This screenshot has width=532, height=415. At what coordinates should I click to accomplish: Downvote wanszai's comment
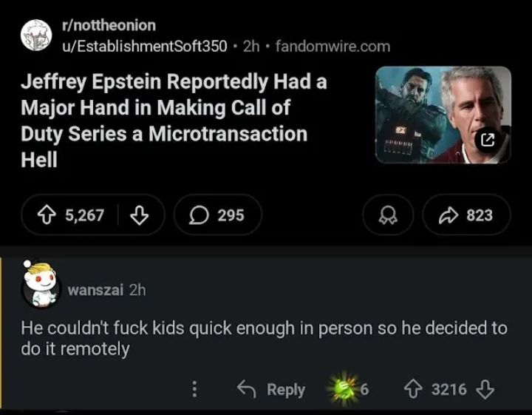[x=485, y=389]
